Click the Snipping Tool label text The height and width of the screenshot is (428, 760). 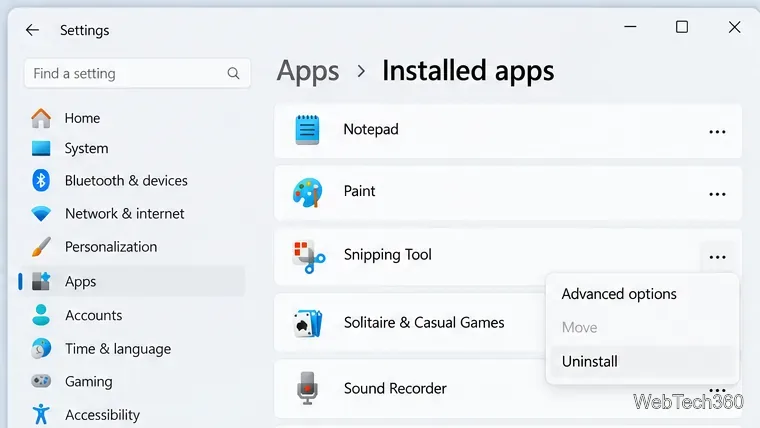click(387, 255)
